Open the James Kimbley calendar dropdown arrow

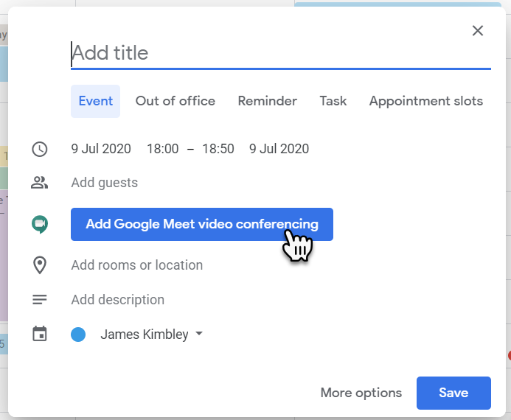tap(199, 334)
